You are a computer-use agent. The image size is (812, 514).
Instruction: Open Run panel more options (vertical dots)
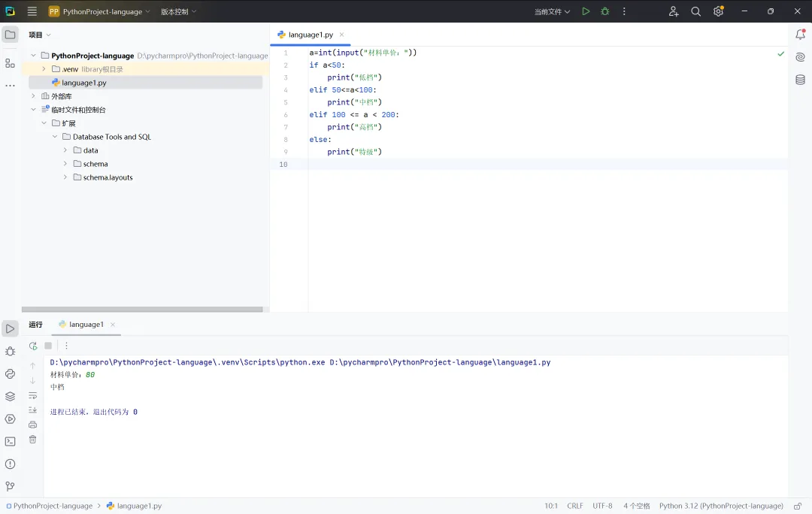66,346
